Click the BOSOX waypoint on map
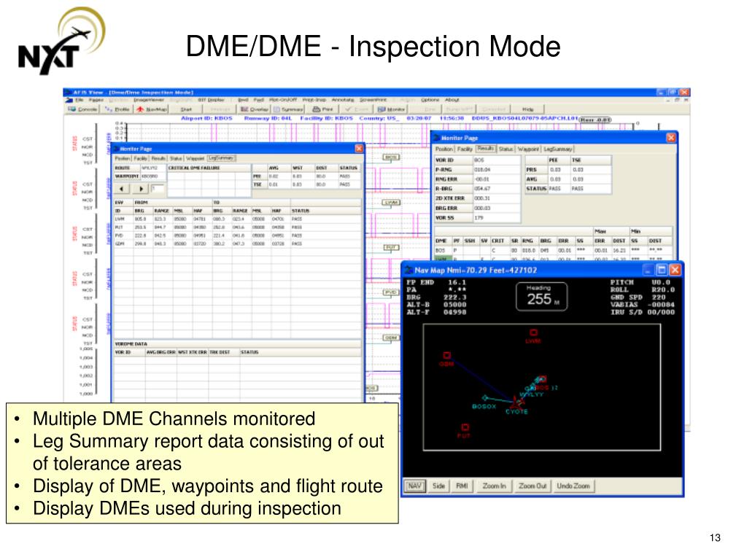The image size is (747, 560). click(x=484, y=398)
